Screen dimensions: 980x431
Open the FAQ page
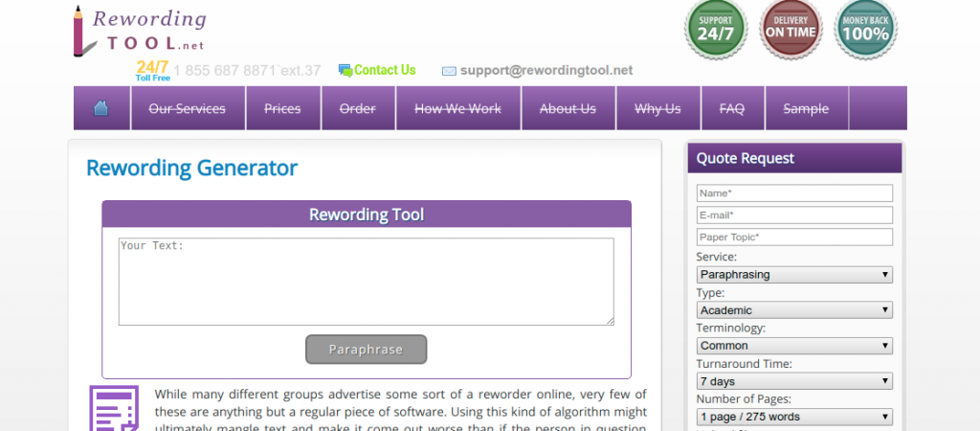click(732, 109)
